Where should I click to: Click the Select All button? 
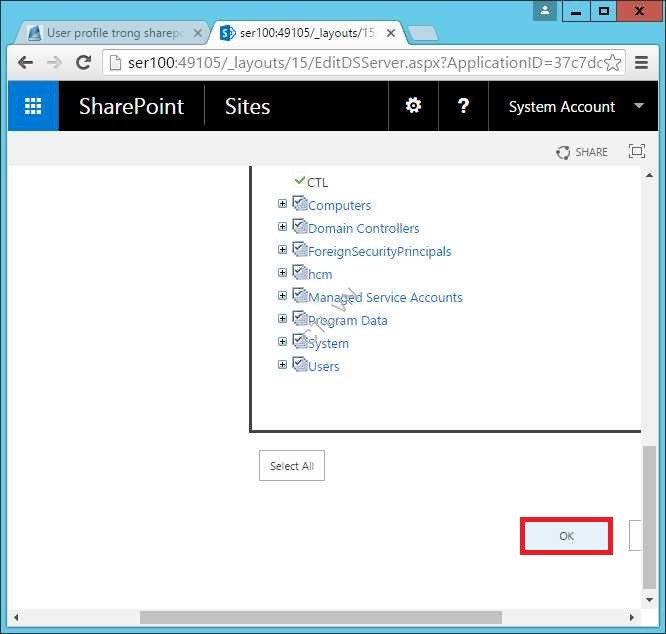[x=291, y=466]
